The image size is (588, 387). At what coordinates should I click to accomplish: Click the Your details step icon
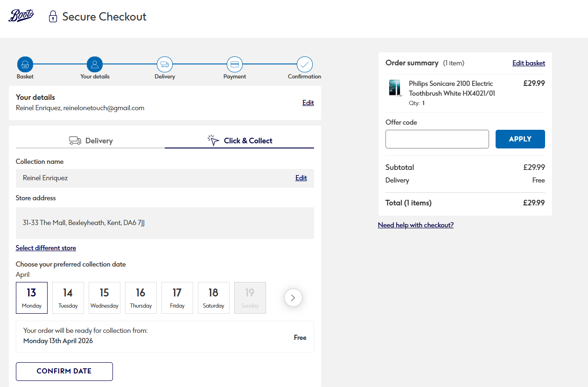tap(95, 64)
